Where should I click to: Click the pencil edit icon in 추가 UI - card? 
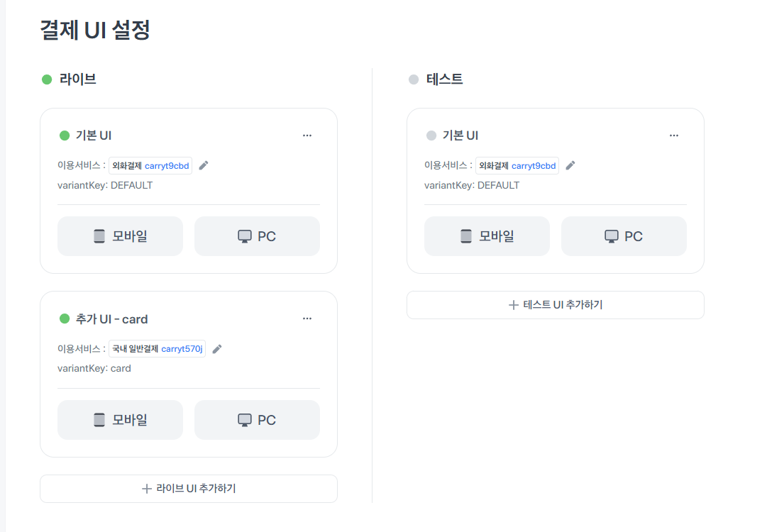(217, 349)
